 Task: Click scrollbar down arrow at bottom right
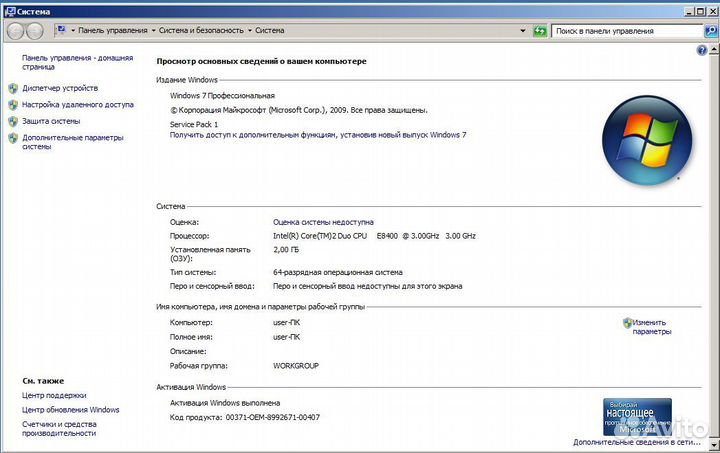coord(714,444)
